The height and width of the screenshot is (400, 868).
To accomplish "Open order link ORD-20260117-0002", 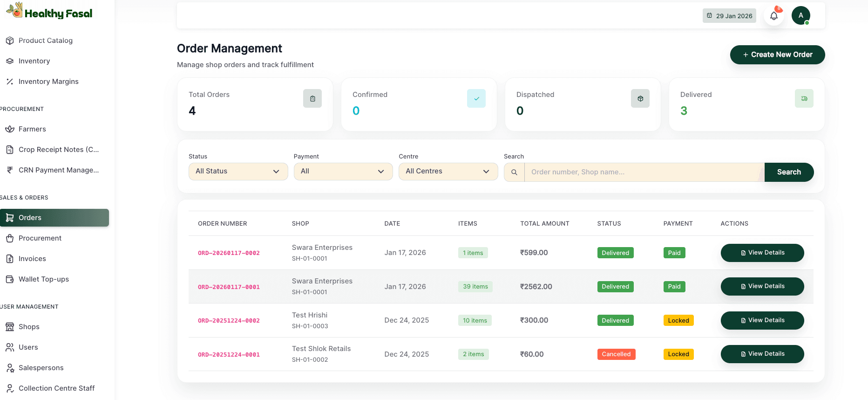I will point(229,253).
